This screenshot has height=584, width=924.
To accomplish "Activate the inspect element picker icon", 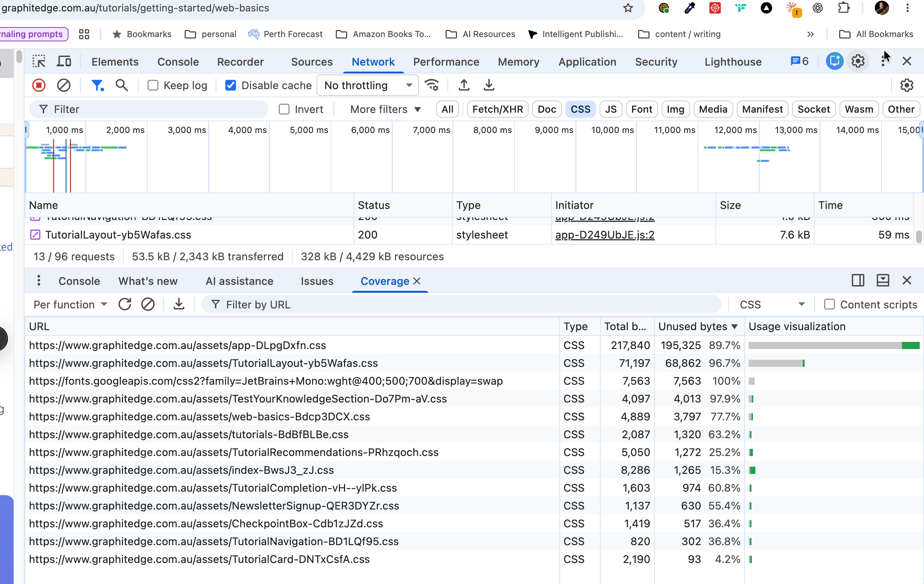I will click(39, 61).
